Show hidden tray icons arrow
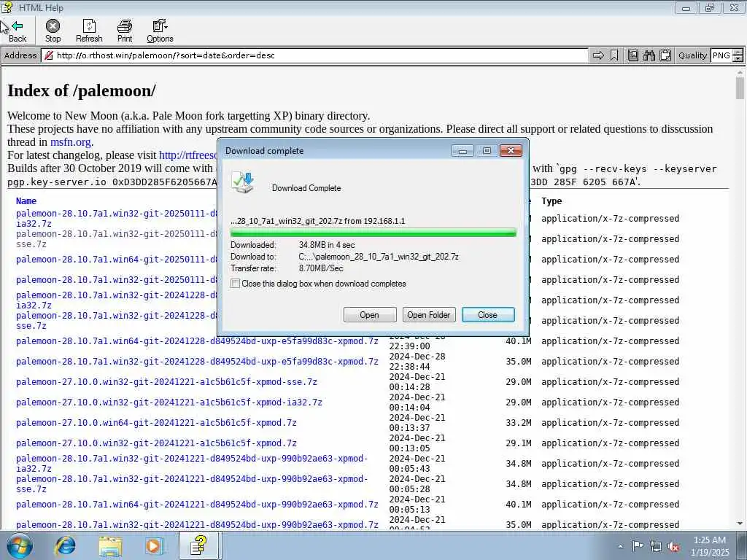The image size is (747, 560). click(620, 546)
